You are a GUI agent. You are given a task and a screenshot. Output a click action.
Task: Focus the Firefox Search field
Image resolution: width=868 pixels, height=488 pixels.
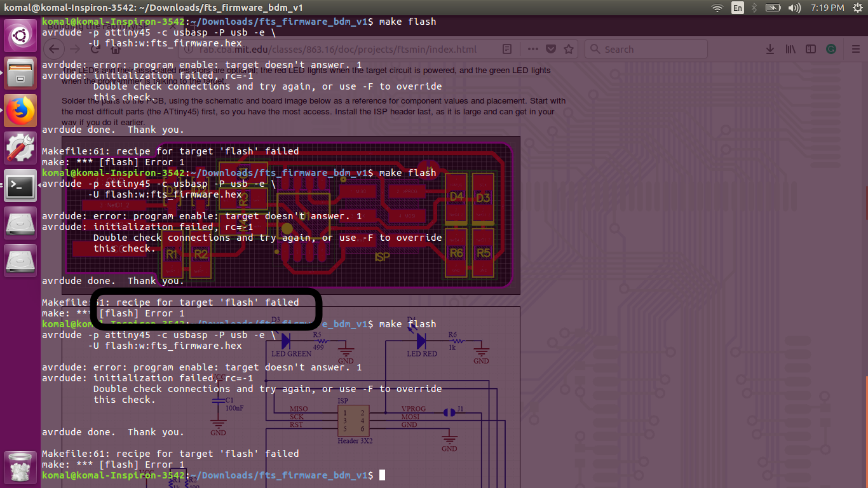point(646,49)
